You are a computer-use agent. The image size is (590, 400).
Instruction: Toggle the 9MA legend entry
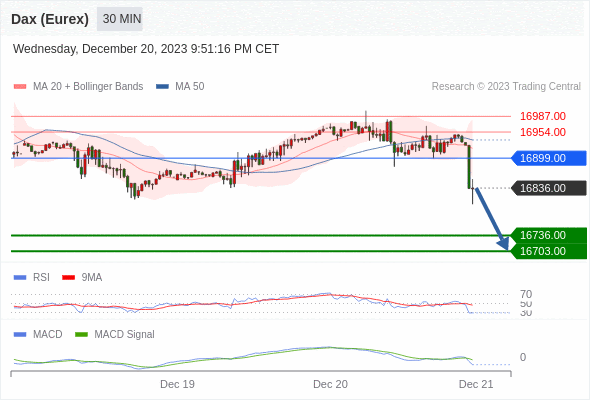(82, 278)
